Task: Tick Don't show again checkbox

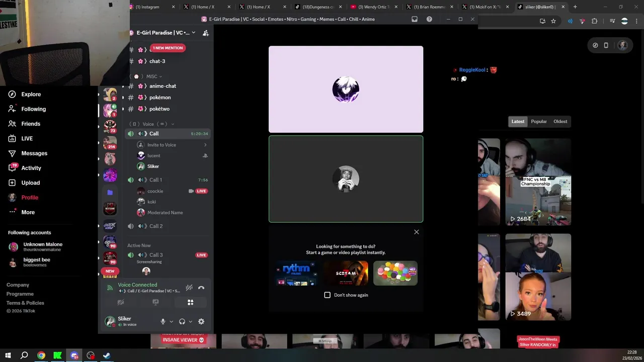Action: [x=328, y=295]
